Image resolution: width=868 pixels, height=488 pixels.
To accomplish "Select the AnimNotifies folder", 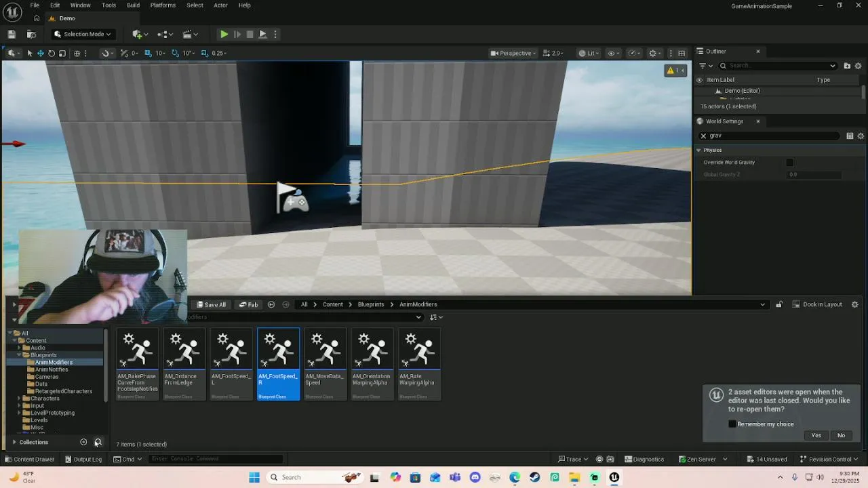I will point(52,369).
